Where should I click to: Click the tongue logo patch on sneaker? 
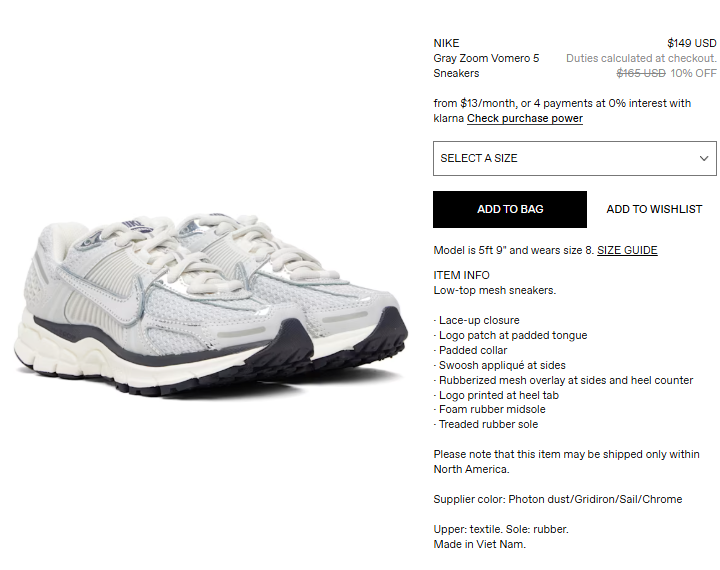(138, 225)
